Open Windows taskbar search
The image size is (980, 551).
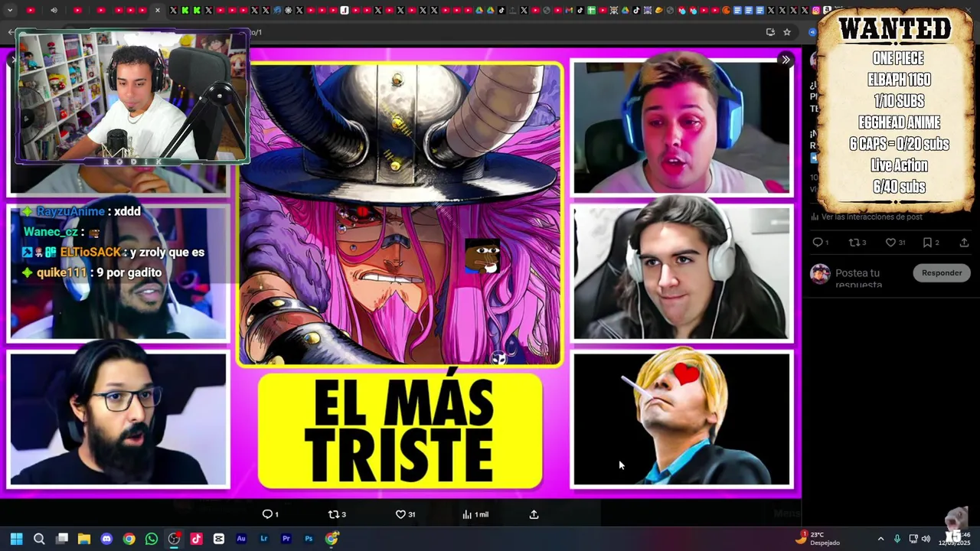tap(39, 539)
